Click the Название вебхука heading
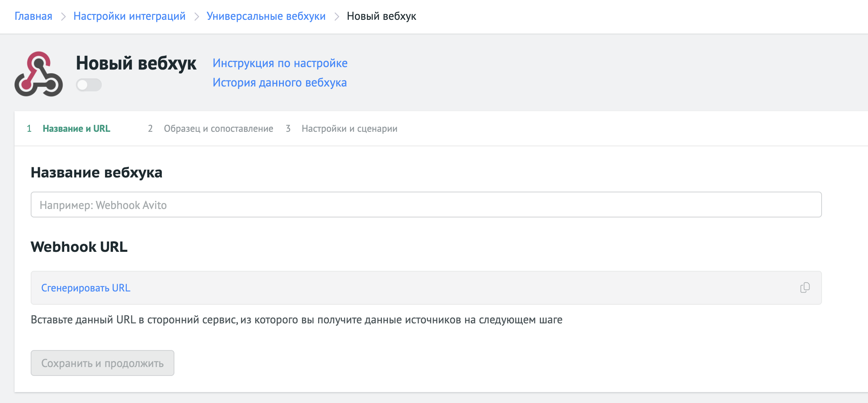This screenshot has width=868, height=403. pos(96,173)
